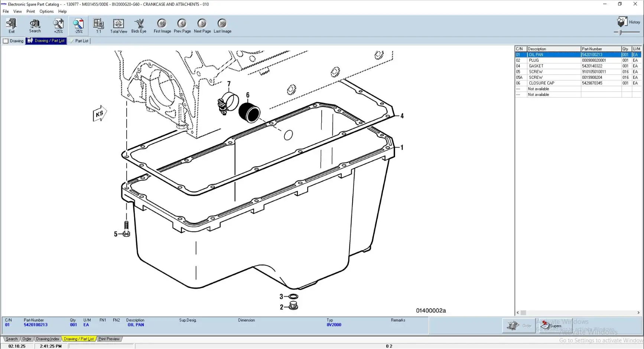Click part number 5420100213 in detail bar
This screenshot has width=644, height=349.
click(x=36, y=325)
